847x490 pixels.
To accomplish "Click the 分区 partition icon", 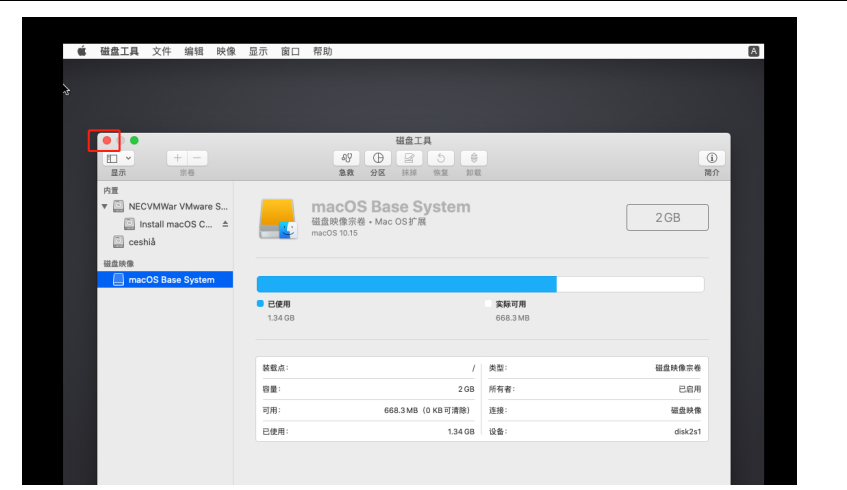I will [378, 158].
